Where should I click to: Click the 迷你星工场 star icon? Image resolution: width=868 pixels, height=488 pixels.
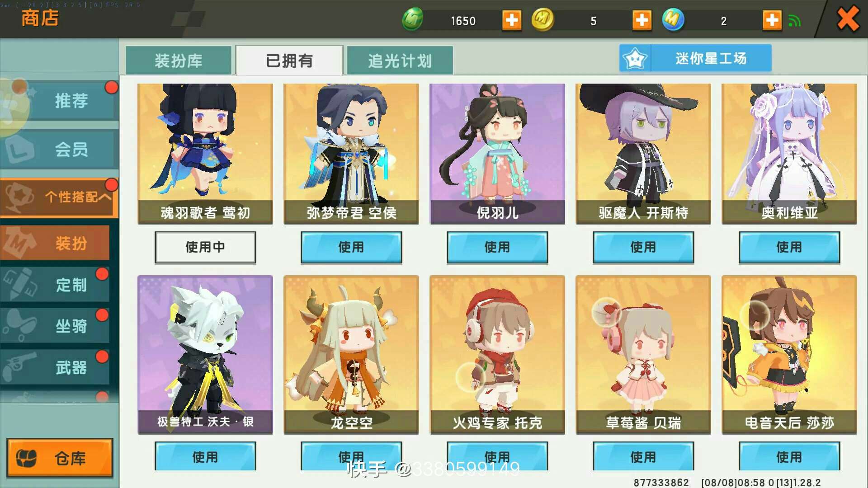click(x=635, y=58)
